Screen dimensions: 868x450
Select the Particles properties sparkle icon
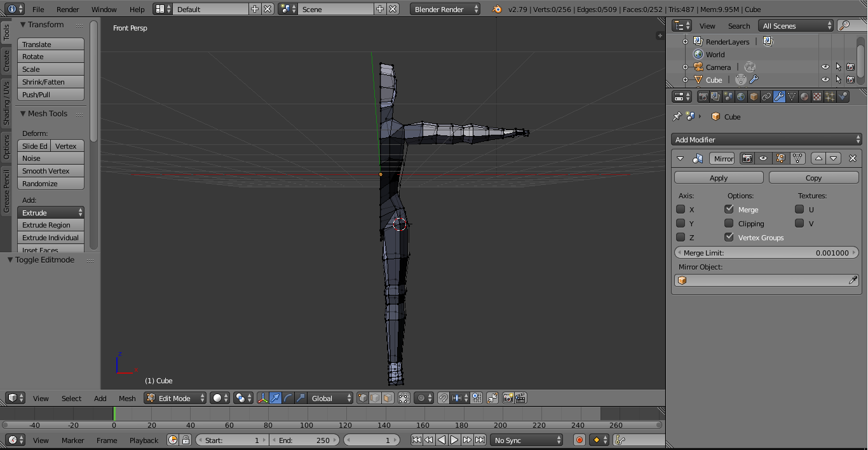(830, 97)
